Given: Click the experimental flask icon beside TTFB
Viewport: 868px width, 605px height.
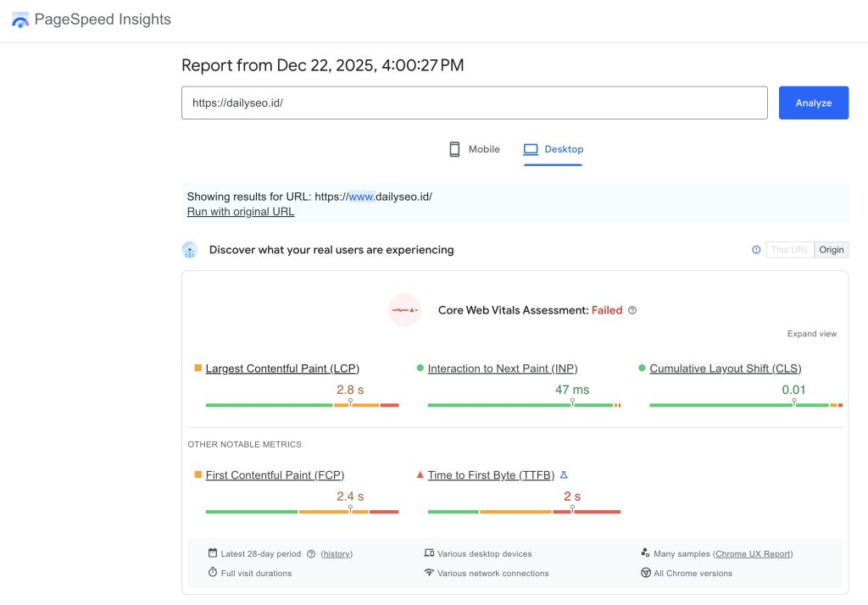Looking at the screenshot, I should (564, 475).
